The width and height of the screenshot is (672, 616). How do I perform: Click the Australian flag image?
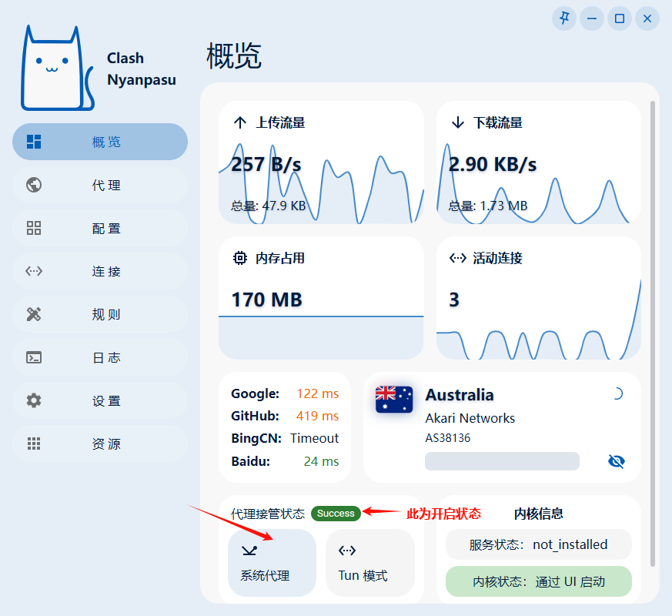394,400
